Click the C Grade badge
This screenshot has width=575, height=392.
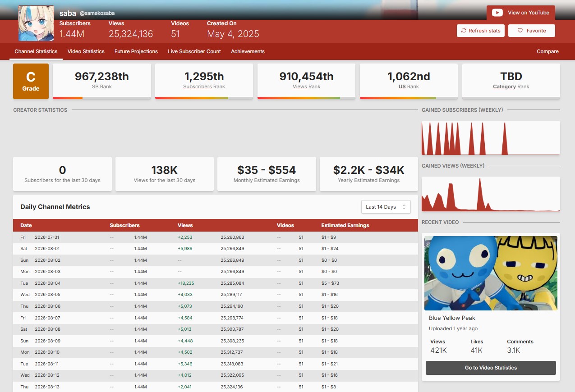31,81
